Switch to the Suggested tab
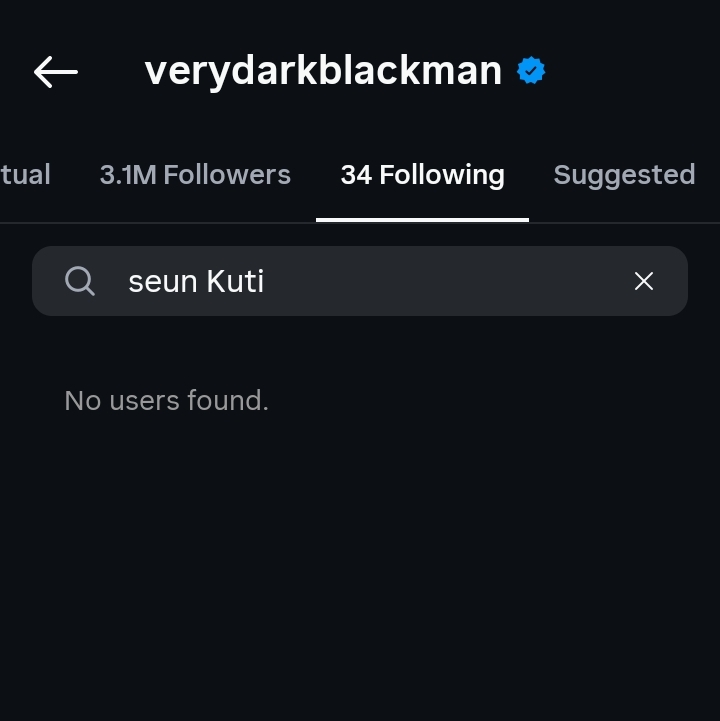This screenshot has height=721, width=720. [624, 175]
